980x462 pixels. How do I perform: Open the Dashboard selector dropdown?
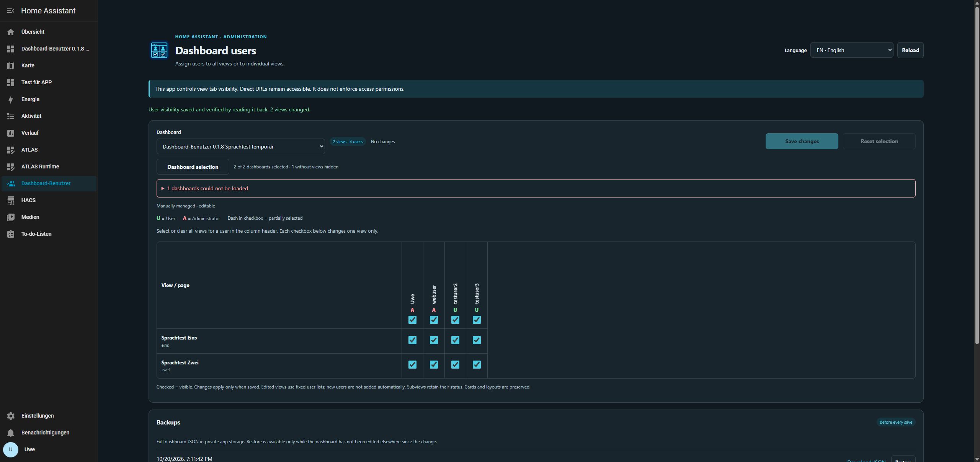click(x=240, y=147)
